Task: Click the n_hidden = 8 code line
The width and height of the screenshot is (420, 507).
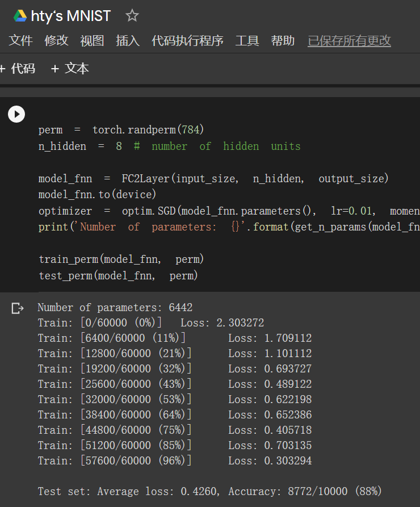Action: pyautogui.click(x=170, y=146)
